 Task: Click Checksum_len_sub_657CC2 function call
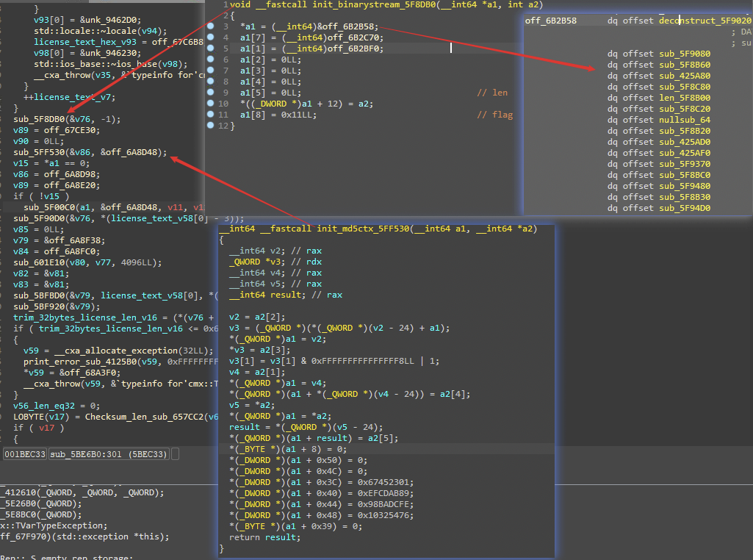pyautogui.click(x=143, y=417)
